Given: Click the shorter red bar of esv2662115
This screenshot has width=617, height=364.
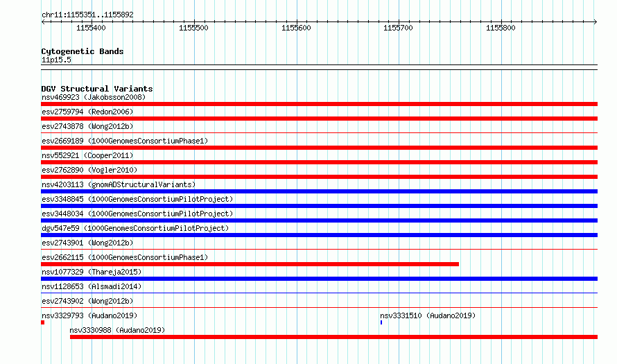Looking at the screenshot, I should 250,264.
